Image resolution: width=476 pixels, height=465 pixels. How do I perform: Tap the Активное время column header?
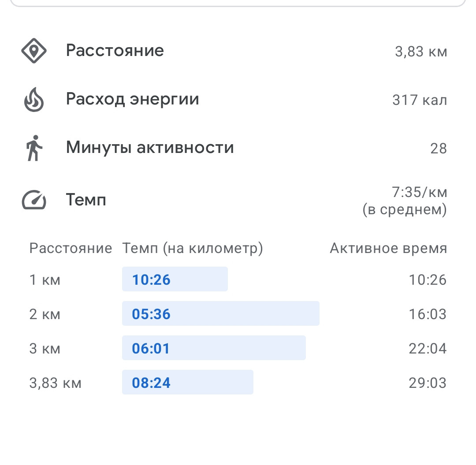(388, 248)
